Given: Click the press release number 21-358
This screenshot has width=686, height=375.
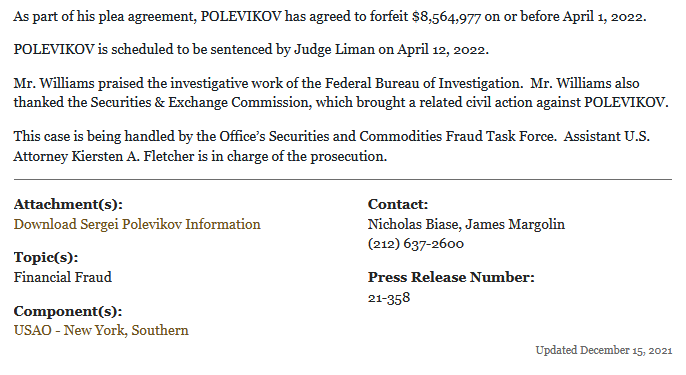Looking at the screenshot, I should click(389, 298).
